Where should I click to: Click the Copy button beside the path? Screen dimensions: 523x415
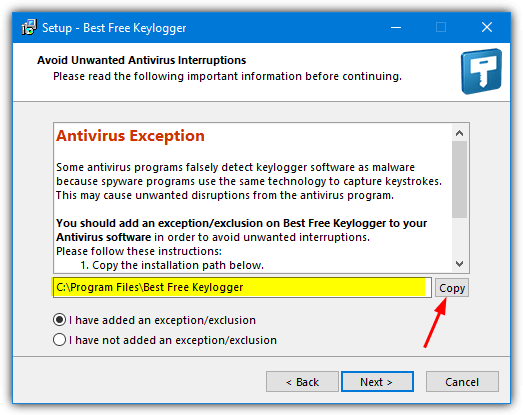click(x=452, y=288)
